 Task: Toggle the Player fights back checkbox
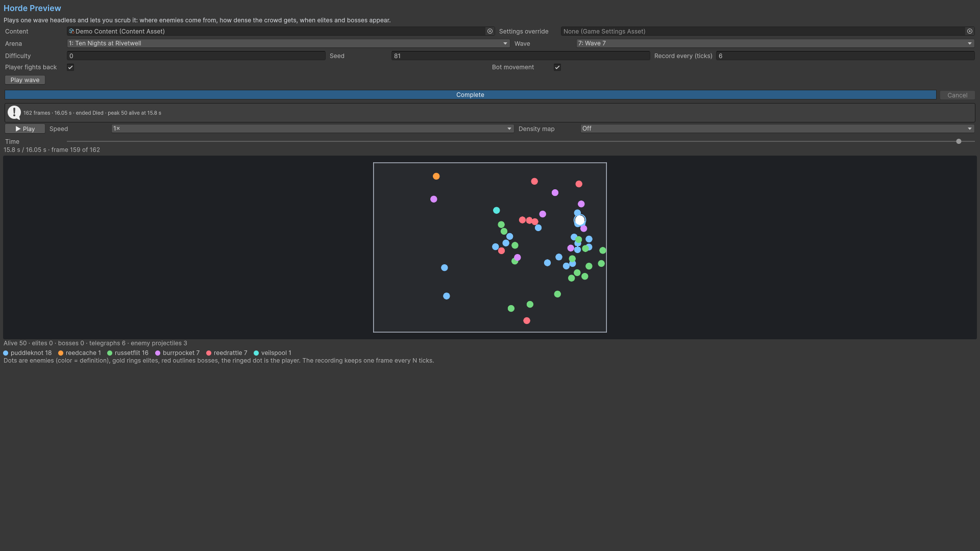70,67
